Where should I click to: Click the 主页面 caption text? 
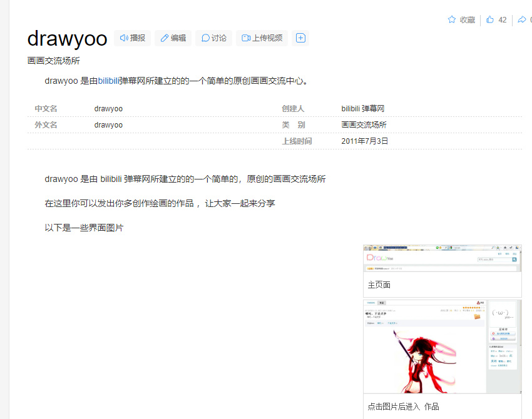click(379, 285)
